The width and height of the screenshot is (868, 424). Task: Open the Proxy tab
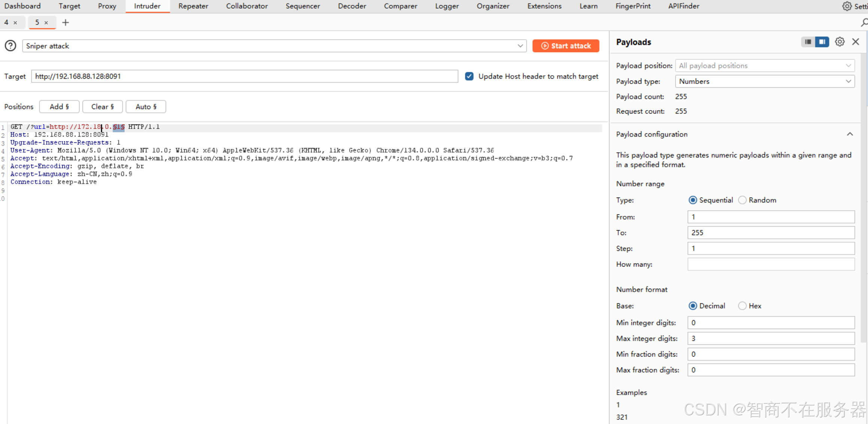click(x=107, y=6)
